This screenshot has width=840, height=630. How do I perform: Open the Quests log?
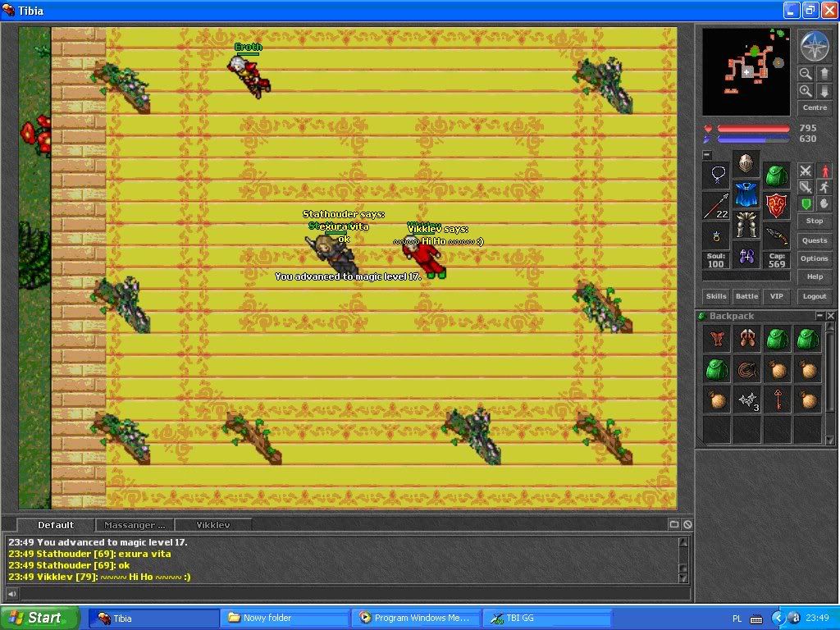tap(815, 240)
